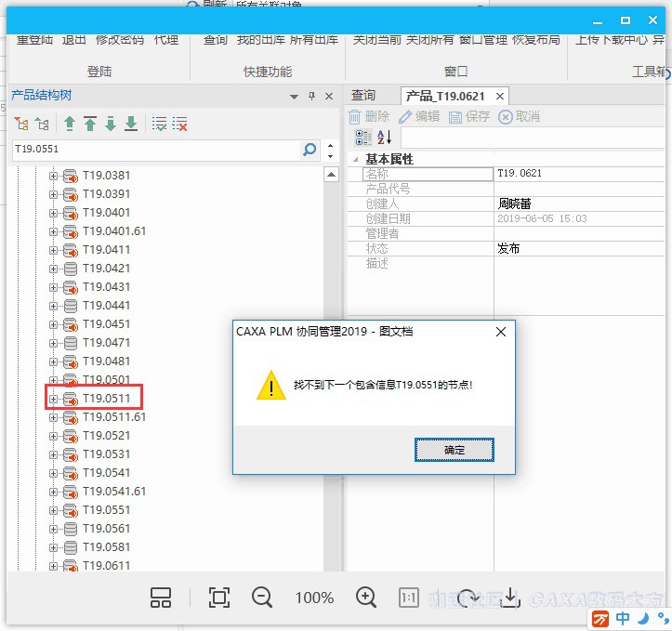The width and height of the screenshot is (672, 631).
Task: Click the 状态 value 发布
Action: [x=508, y=248]
